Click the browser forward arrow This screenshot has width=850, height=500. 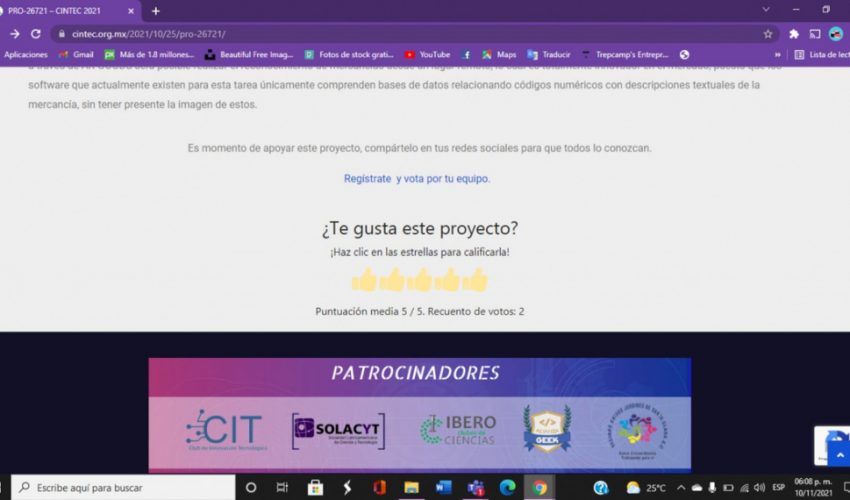[x=15, y=34]
